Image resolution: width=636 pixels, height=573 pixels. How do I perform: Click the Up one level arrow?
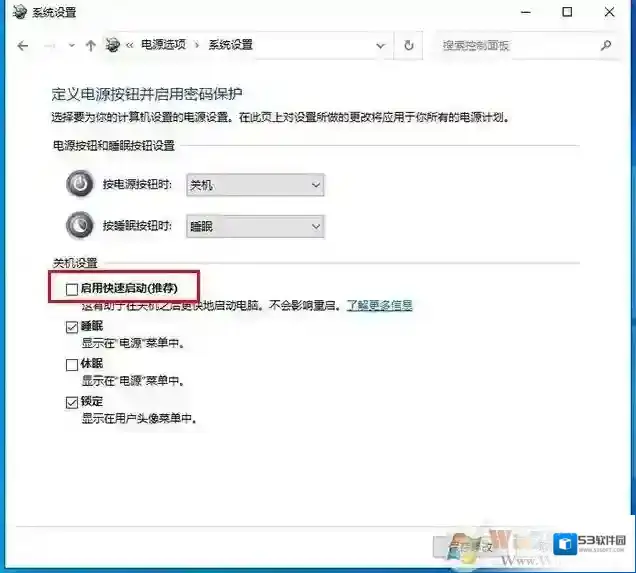91,46
